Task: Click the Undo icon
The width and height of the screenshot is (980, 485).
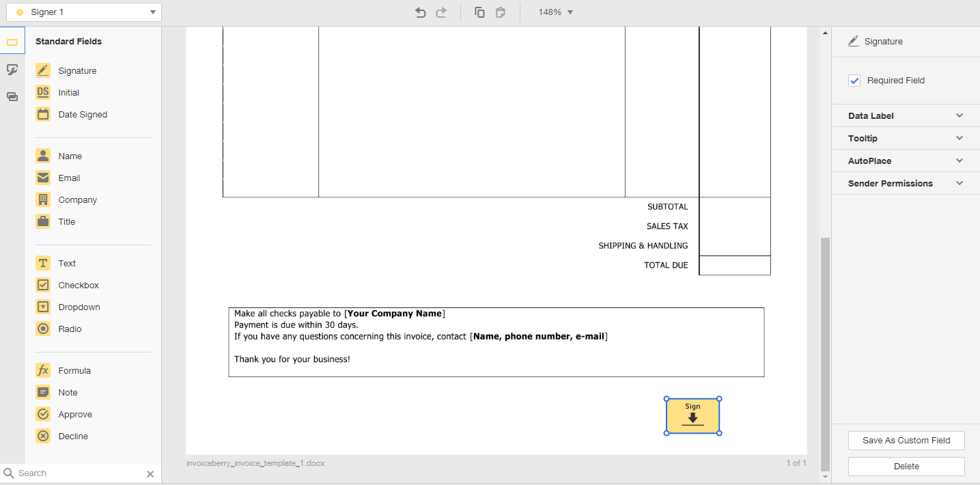Action: pos(421,12)
